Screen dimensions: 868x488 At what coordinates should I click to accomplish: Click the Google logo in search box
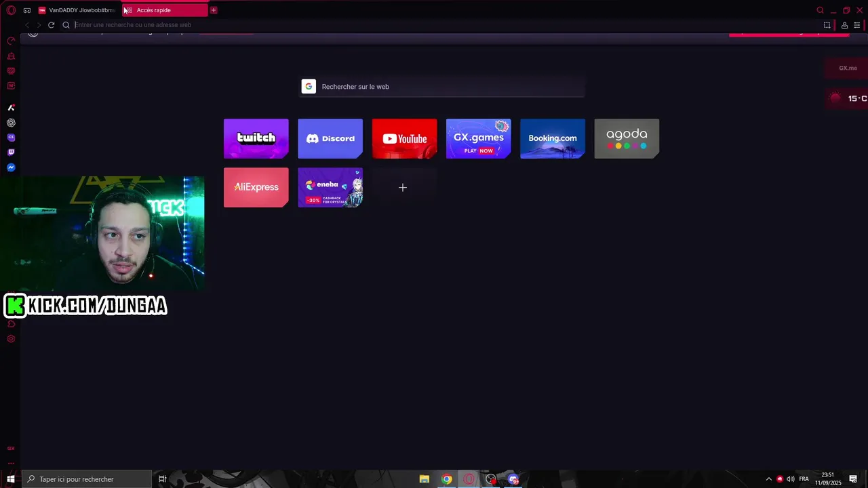309,87
